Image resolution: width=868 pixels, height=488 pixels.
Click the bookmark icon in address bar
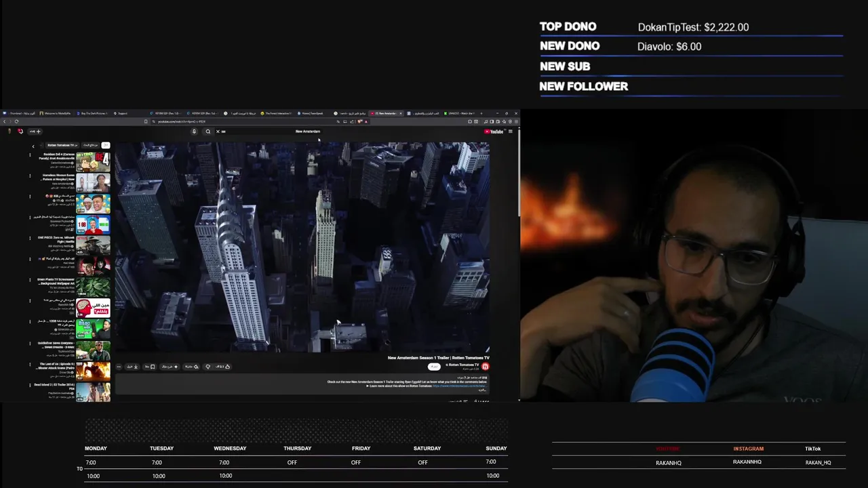click(x=146, y=121)
